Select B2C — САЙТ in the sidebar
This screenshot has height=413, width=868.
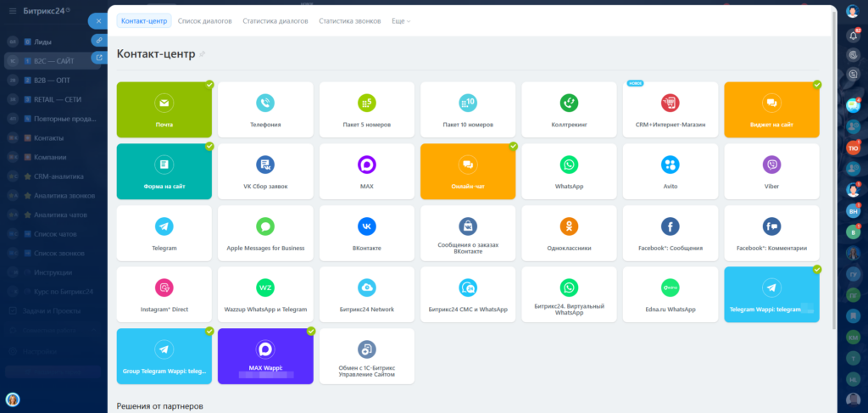coord(53,61)
